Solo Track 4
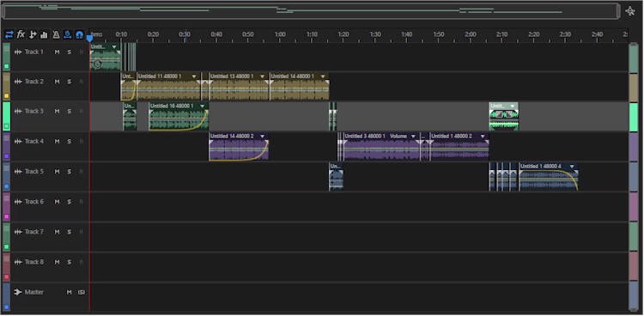This screenshot has width=644, height=316. tap(69, 142)
